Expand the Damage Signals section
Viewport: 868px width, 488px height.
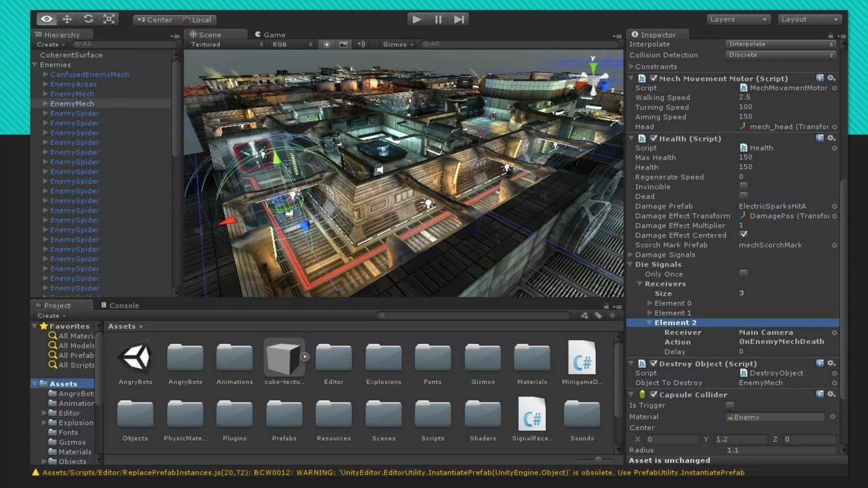tap(631, 255)
